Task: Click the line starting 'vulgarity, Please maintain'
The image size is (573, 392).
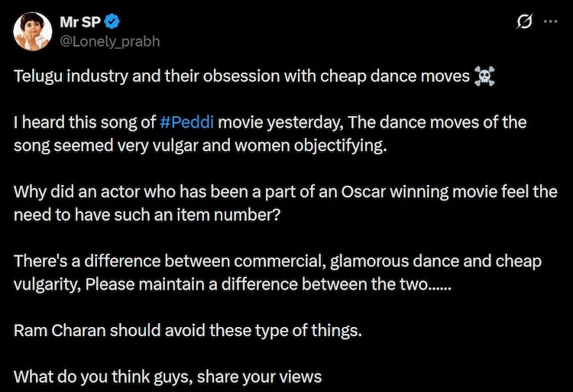Action: click(232, 284)
